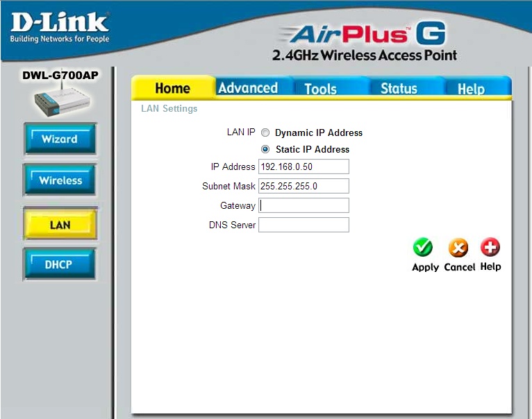Click into the empty DNS Server field
The width and height of the screenshot is (532, 419).
pos(304,225)
